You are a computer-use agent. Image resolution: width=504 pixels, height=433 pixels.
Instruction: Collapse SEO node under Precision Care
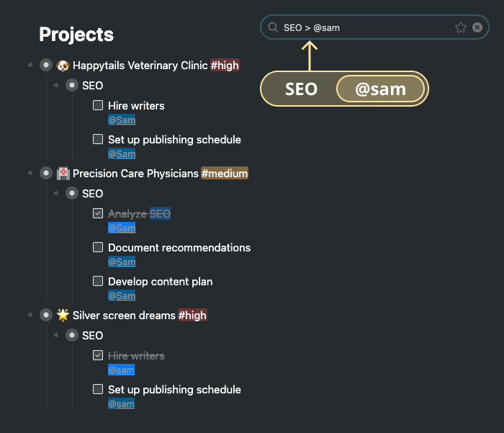tap(56, 193)
